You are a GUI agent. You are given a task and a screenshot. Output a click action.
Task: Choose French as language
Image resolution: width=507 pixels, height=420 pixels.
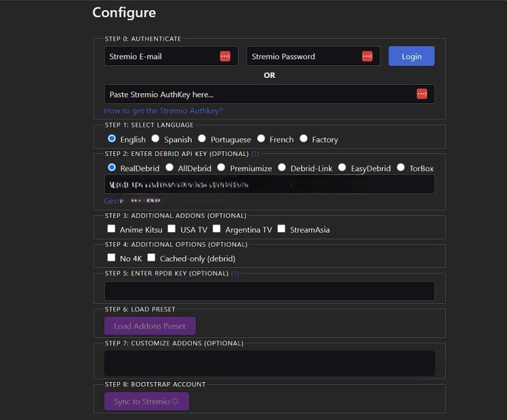261,139
